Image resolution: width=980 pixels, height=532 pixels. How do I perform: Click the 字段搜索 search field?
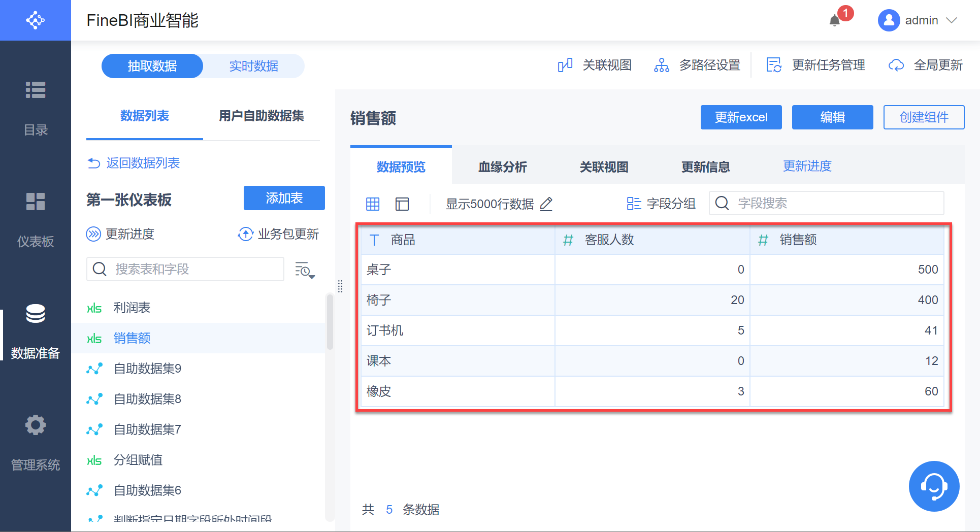[x=833, y=203]
